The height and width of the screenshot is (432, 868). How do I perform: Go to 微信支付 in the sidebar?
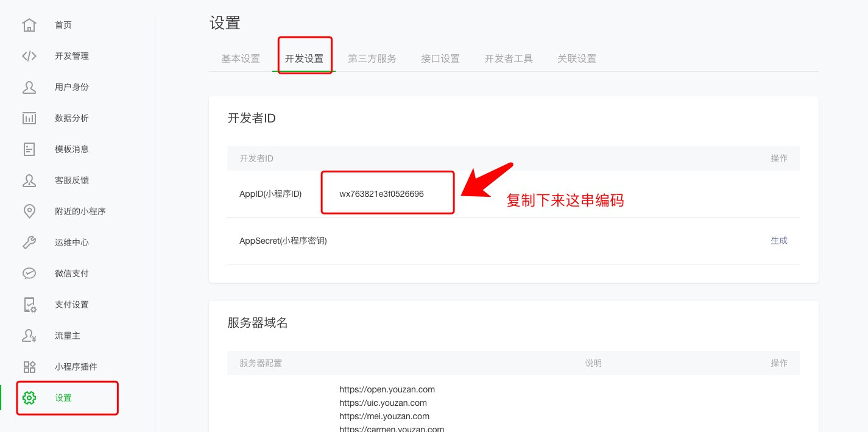pos(72,274)
